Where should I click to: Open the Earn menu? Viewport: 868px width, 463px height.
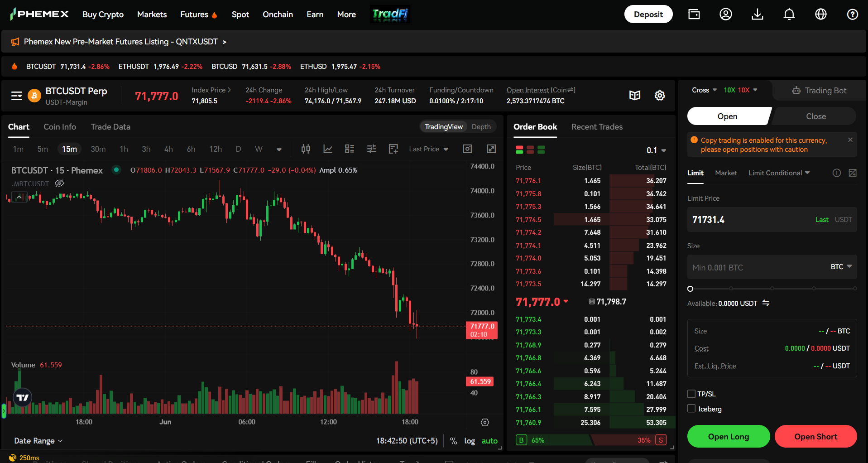[x=315, y=14]
